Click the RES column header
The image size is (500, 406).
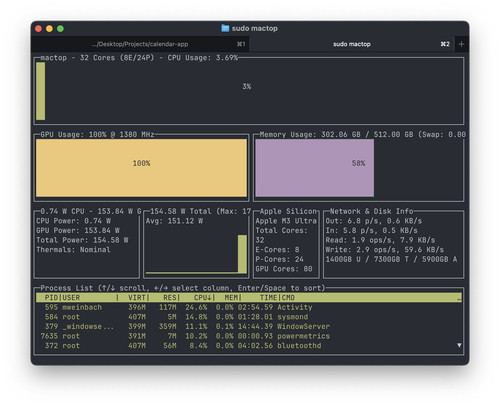(x=171, y=298)
